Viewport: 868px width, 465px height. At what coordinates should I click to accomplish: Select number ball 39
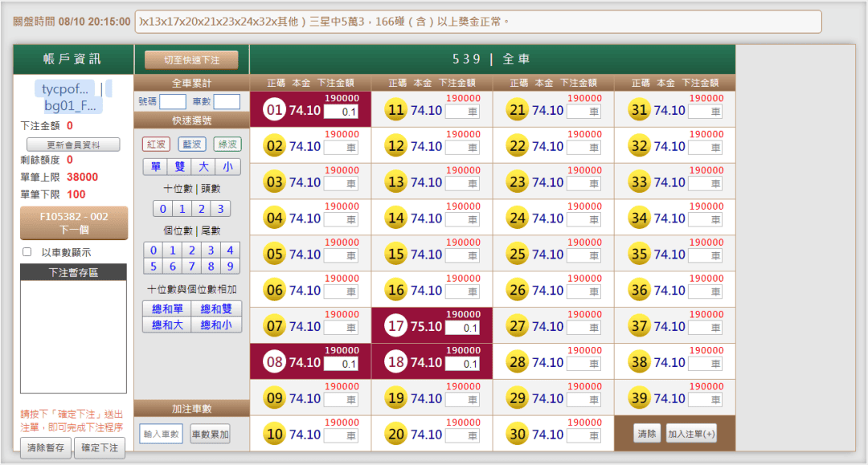click(639, 398)
